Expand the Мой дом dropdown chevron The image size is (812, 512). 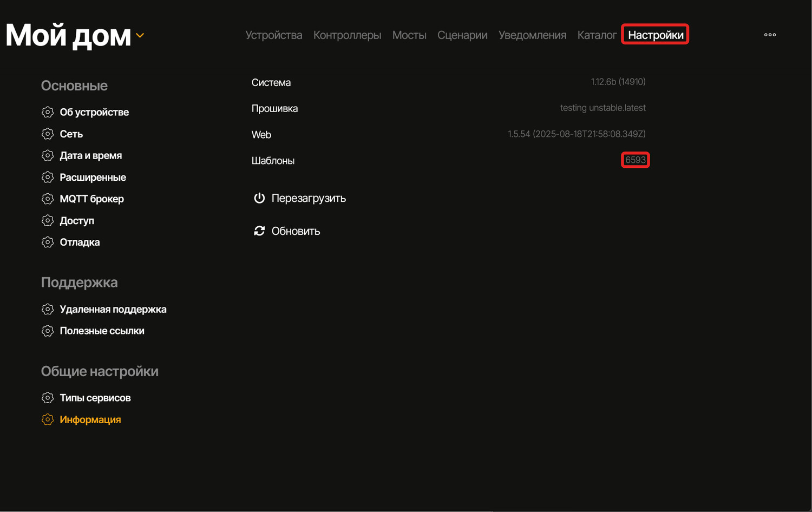click(x=140, y=36)
